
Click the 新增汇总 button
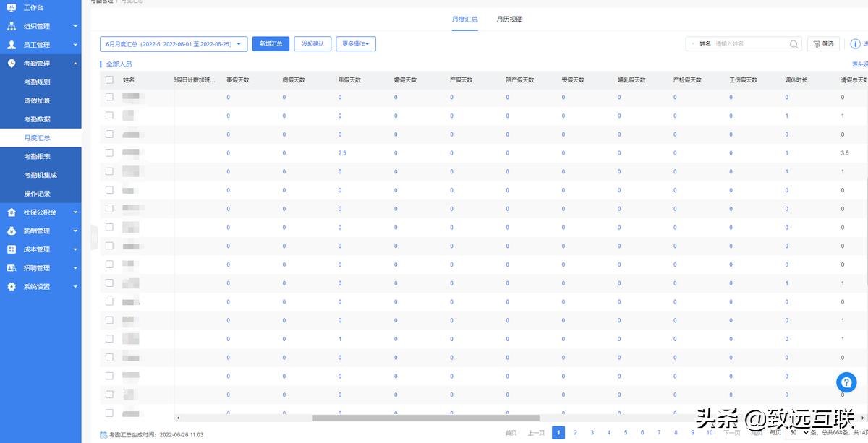click(x=271, y=44)
